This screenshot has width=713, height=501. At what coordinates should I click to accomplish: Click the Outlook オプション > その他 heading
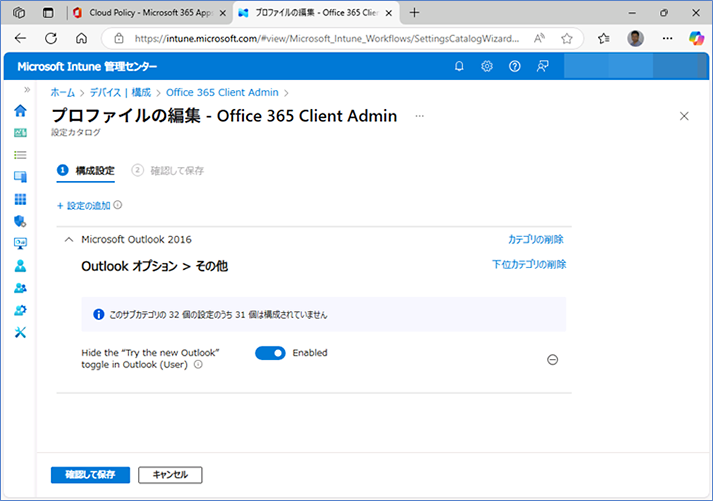155,266
